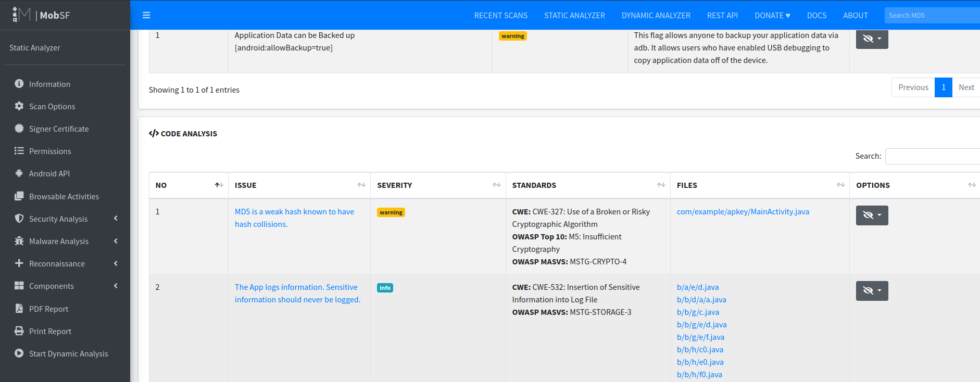The height and width of the screenshot is (382, 980).
Task: Click Next pagination button
Action: tap(966, 87)
